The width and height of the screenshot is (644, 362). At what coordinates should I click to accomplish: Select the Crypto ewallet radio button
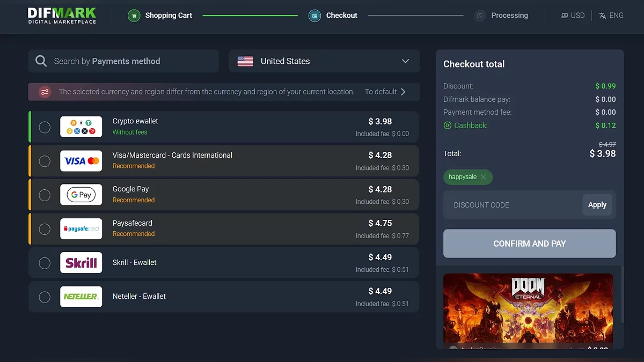[x=45, y=127]
